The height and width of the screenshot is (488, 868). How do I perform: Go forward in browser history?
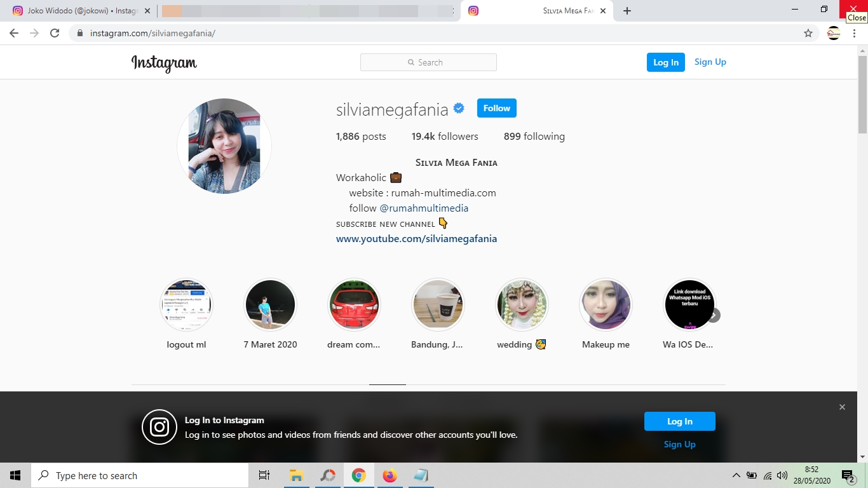click(x=34, y=33)
